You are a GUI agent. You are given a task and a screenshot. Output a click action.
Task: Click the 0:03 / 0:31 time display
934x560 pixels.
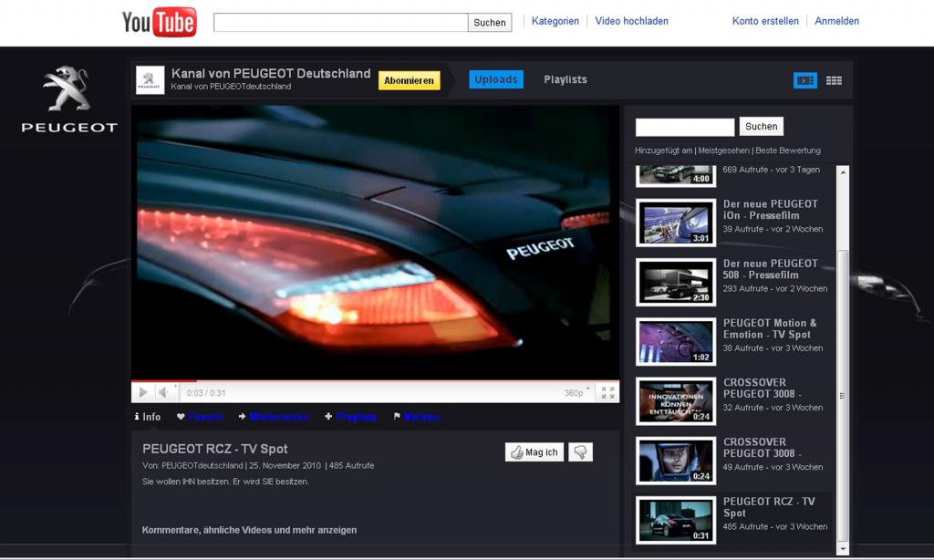coord(205,393)
